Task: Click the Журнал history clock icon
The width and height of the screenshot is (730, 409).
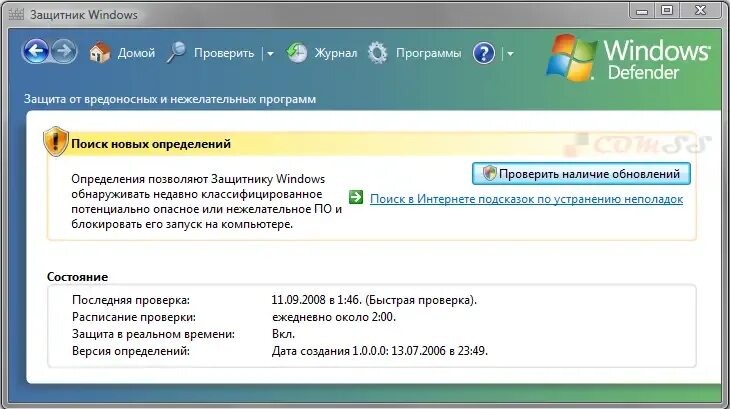Action: click(x=297, y=53)
